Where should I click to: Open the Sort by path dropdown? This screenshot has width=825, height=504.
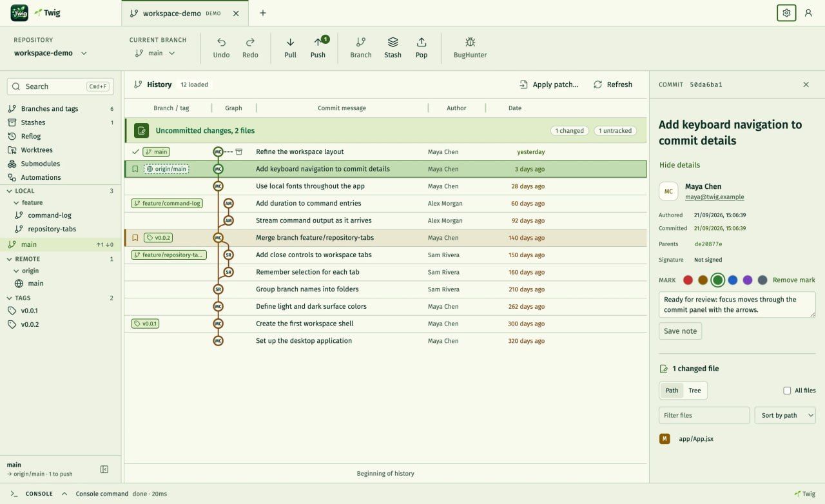point(785,415)
